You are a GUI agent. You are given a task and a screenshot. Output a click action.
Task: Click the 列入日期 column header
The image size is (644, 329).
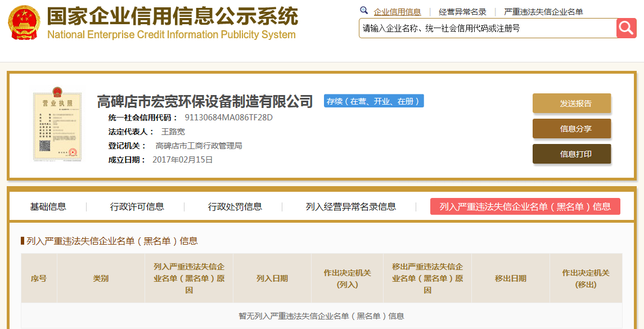[272, 278]
